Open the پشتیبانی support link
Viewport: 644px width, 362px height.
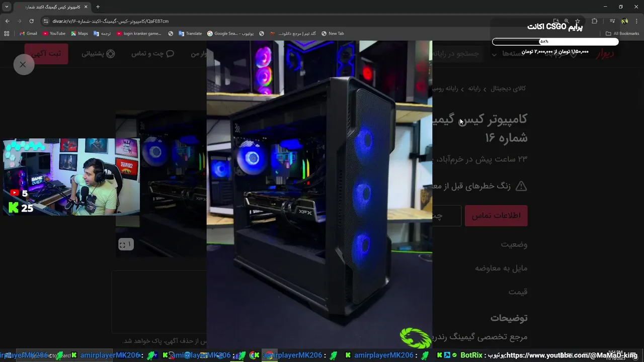[x=98, y=54]
